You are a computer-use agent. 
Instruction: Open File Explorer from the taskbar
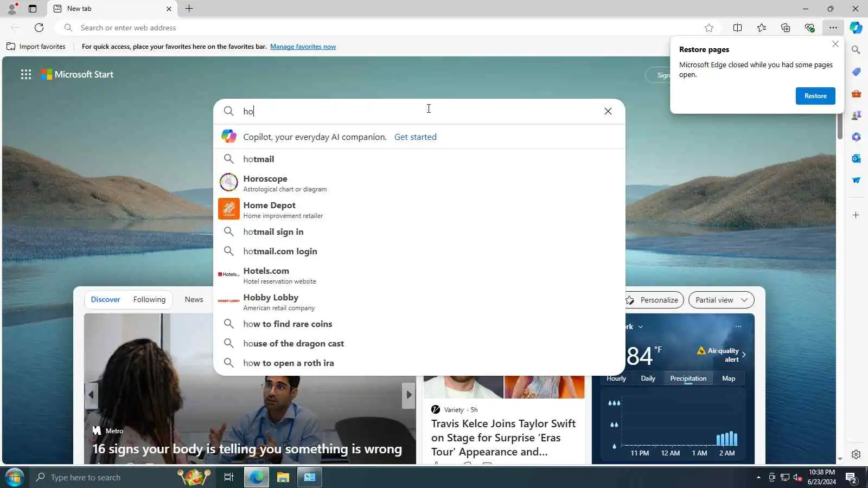tap(283, 477)
